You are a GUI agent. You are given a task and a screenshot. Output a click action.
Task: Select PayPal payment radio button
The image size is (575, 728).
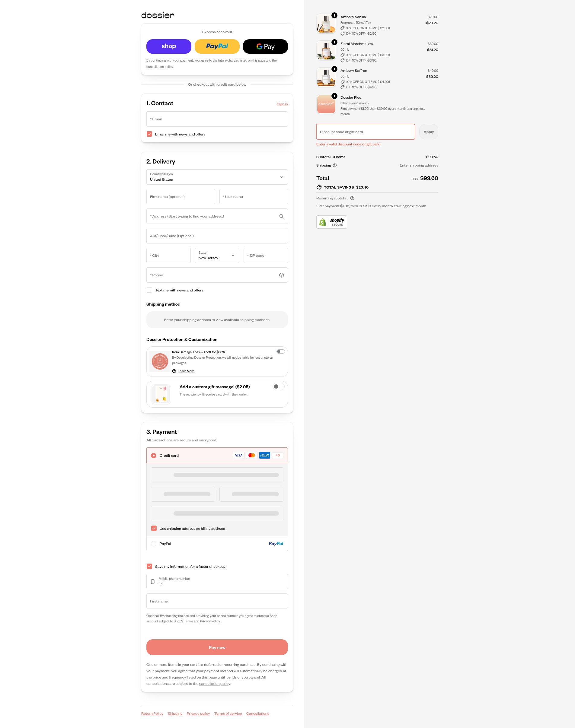pos(154,544)
